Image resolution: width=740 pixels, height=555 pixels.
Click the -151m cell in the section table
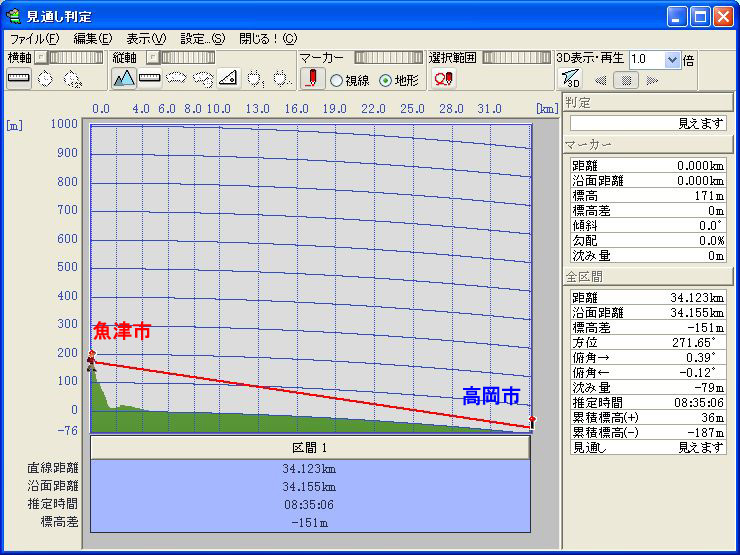point(310,522)
